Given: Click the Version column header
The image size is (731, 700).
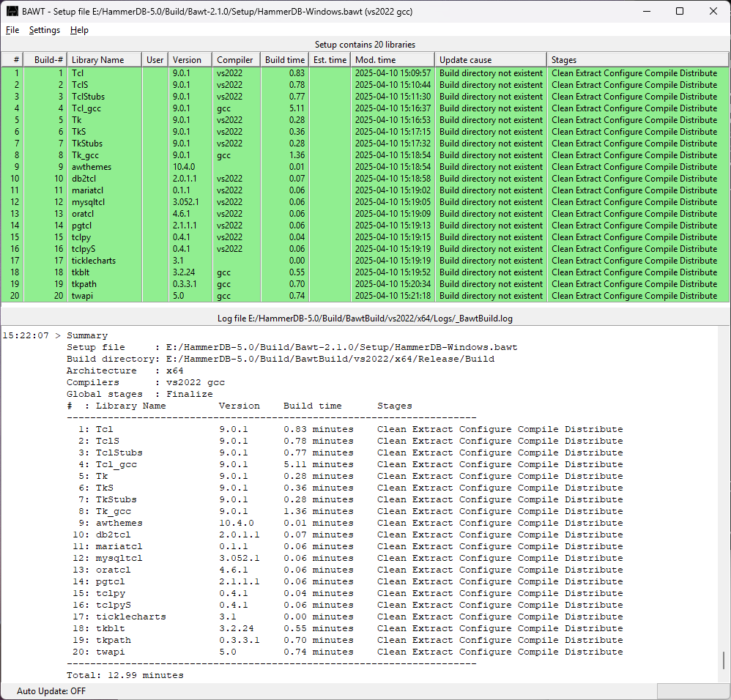Looking at the screenshot, I should pyautogui.click(x=190, y=59).
